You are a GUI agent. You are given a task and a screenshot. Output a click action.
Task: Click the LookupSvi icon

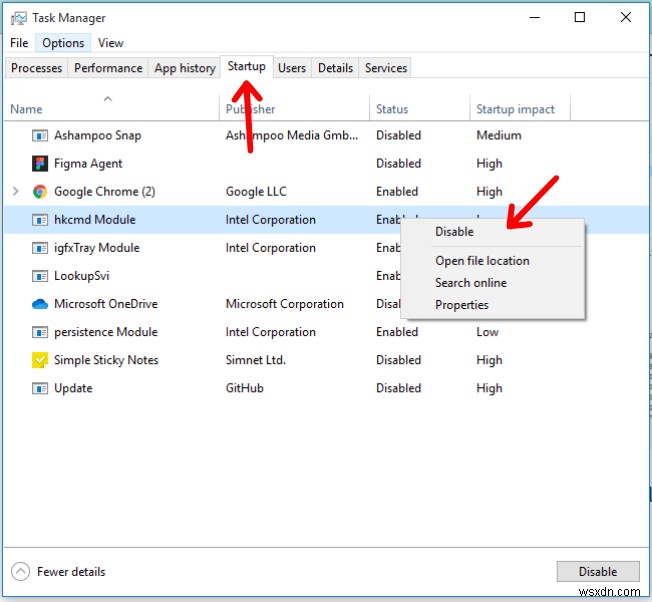[40, 276]
